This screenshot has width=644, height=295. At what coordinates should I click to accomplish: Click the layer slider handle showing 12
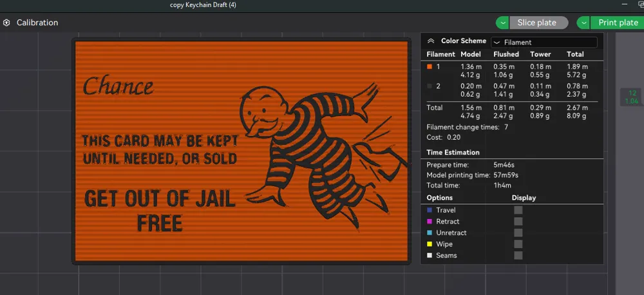[632, 97]
